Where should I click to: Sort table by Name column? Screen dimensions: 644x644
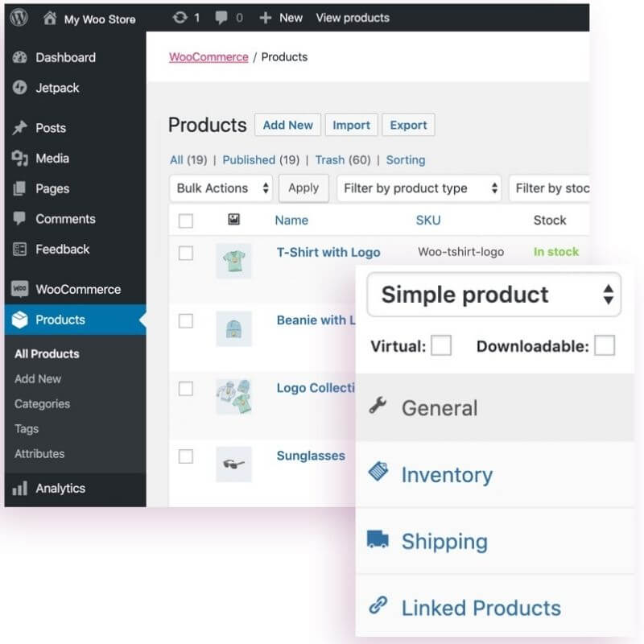pyautogui.click(x=291, y=220)
